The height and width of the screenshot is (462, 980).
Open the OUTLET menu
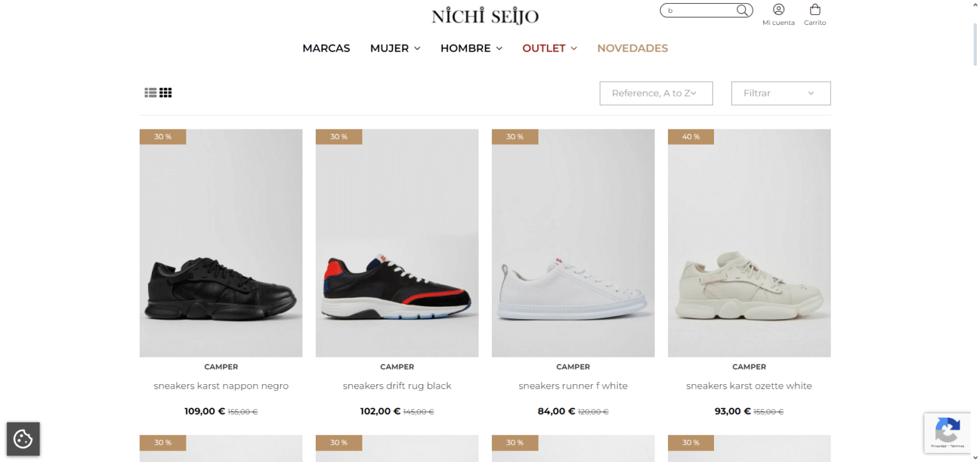(549, 48)
